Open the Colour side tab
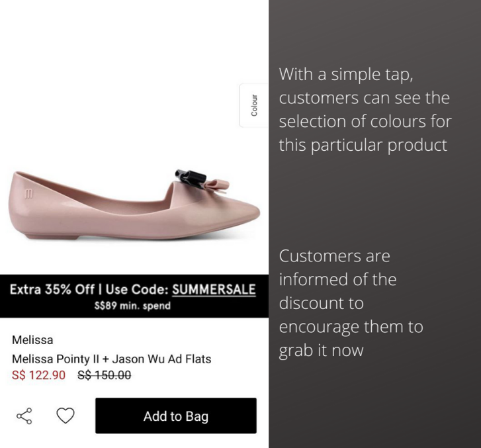Screen dimensions: 481x448 tap(253, 105)
